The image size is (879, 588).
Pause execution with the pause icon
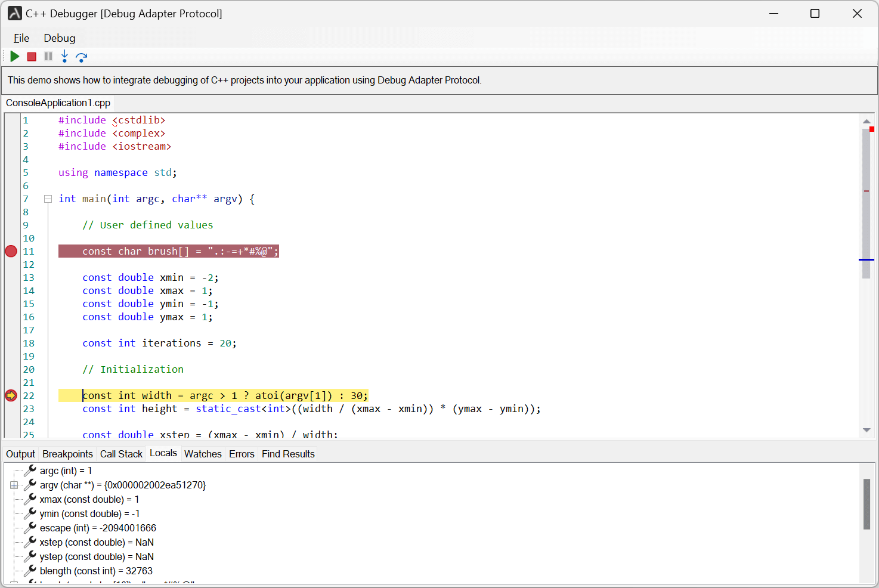click(48, 57)
